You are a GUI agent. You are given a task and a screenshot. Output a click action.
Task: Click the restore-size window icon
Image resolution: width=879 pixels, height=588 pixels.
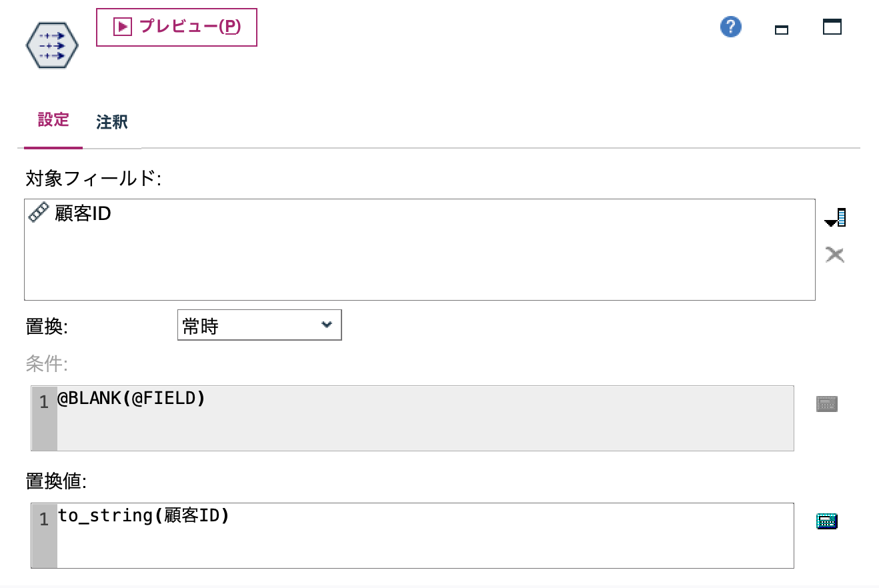pyautogui.click(x=781, y=29)
